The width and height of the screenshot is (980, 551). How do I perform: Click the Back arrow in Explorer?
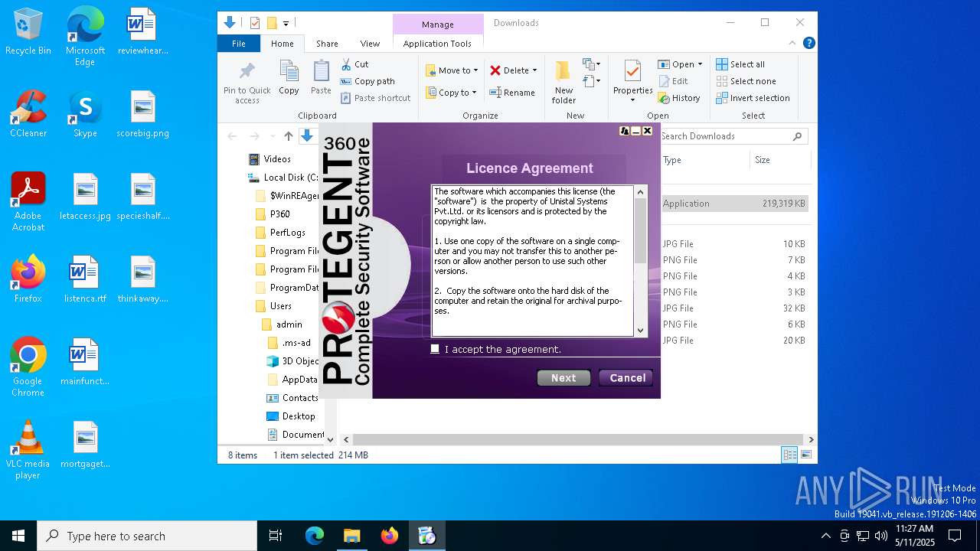click(x=233, y=136)
